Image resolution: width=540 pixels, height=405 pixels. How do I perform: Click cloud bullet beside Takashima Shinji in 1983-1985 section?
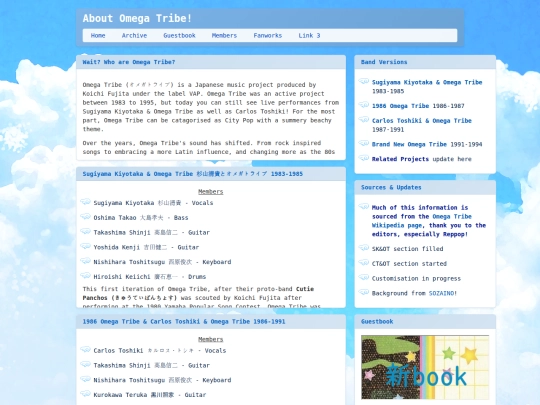[x=85, y=231]
